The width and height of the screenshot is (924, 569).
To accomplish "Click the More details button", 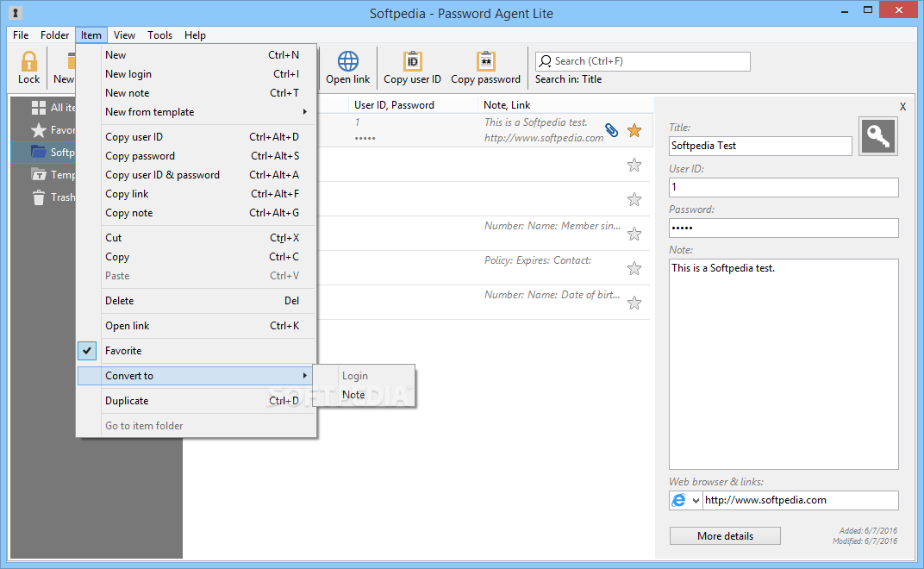I will tap(725, 536).
